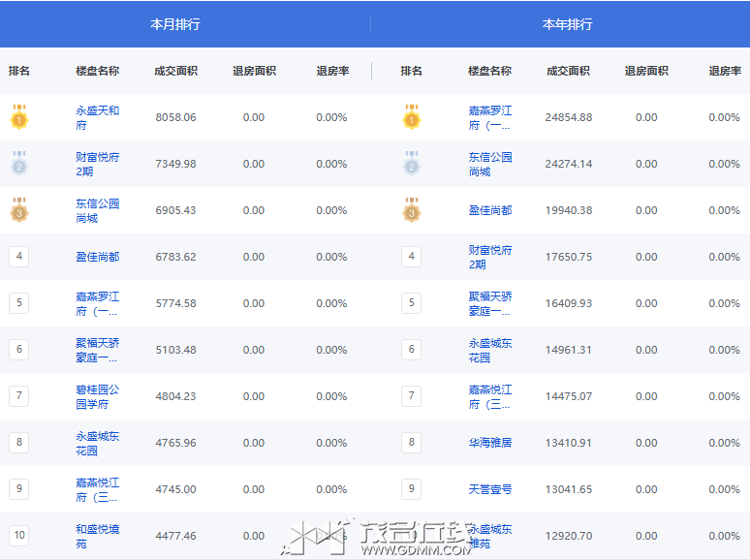This screenshot has width=750, height=560.
Task: Click rank 10 badge in monthly ranking
Action: (x=18, y=535)
